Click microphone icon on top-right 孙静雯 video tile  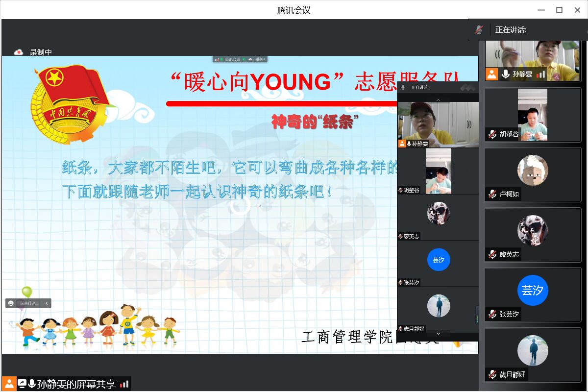coord(505,74)
